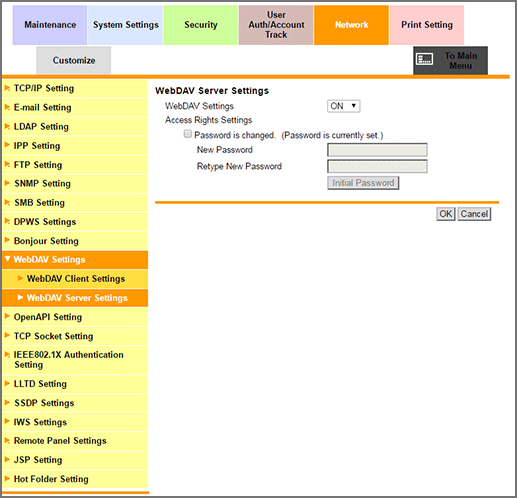
Task: Click the Cancel button
Action: tap(474, 214)
